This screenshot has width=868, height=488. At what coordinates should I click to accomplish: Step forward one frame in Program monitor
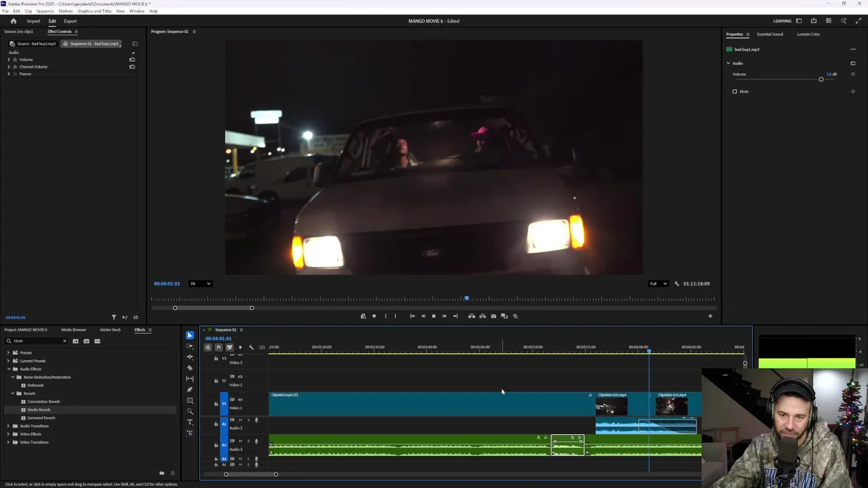[445, 316]
